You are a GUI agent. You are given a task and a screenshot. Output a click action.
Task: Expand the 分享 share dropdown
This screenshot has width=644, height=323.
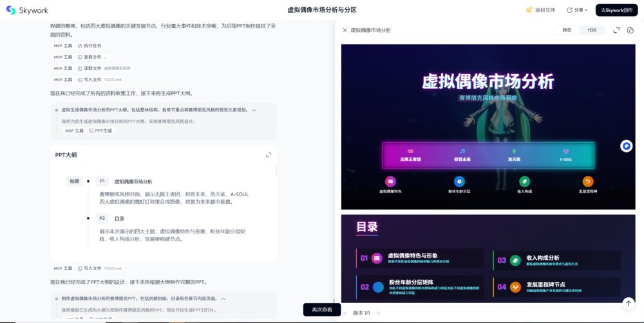pyautogui.click(x=577, y=10)
